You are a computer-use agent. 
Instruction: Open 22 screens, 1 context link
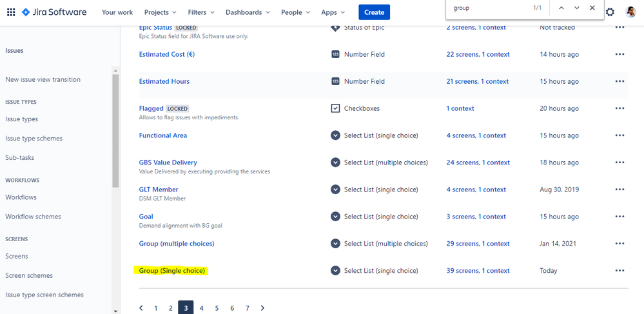pos(478,54)
